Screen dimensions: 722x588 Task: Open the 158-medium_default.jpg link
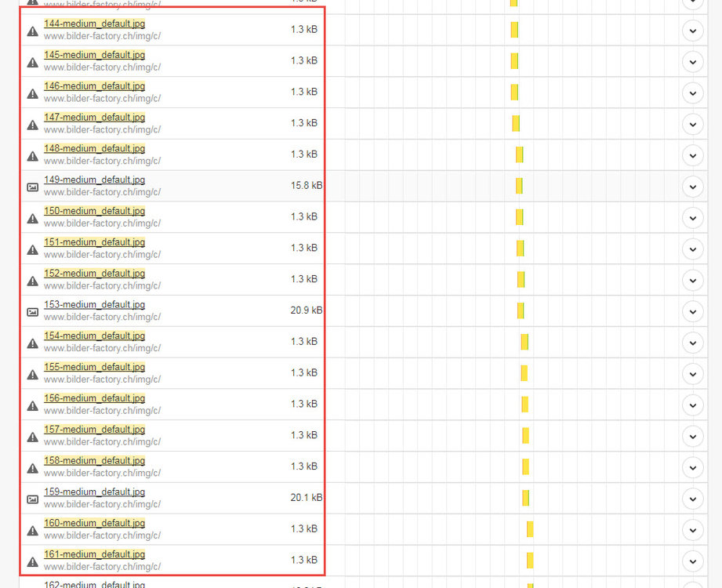pyautogui.click(x=94, y=460)
